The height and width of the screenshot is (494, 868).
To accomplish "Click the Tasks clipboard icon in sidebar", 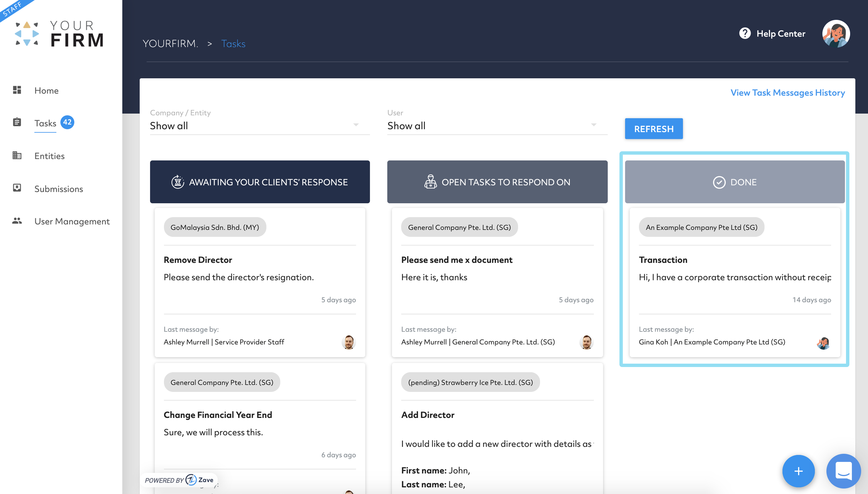I will (17, 122).
